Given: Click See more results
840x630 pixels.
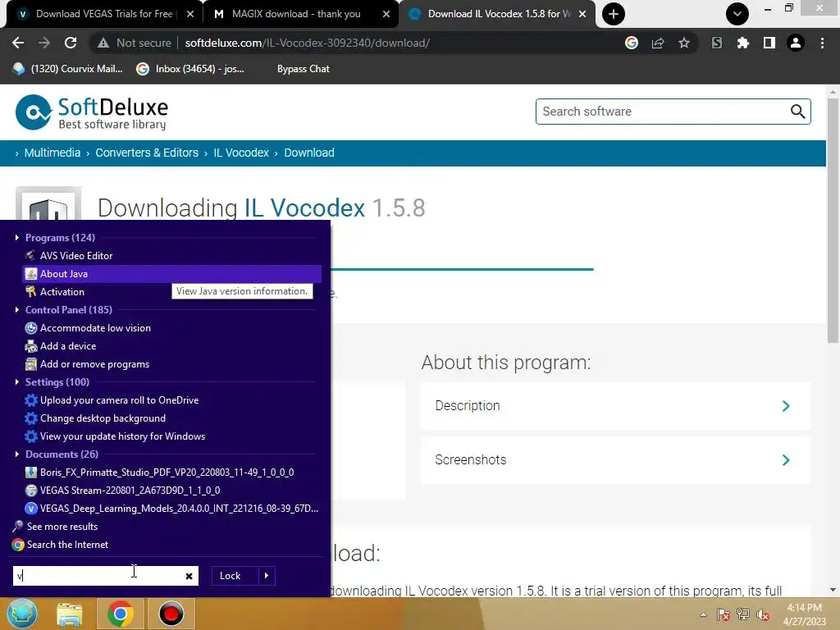Looking at the screenshot, I should 62,527.
